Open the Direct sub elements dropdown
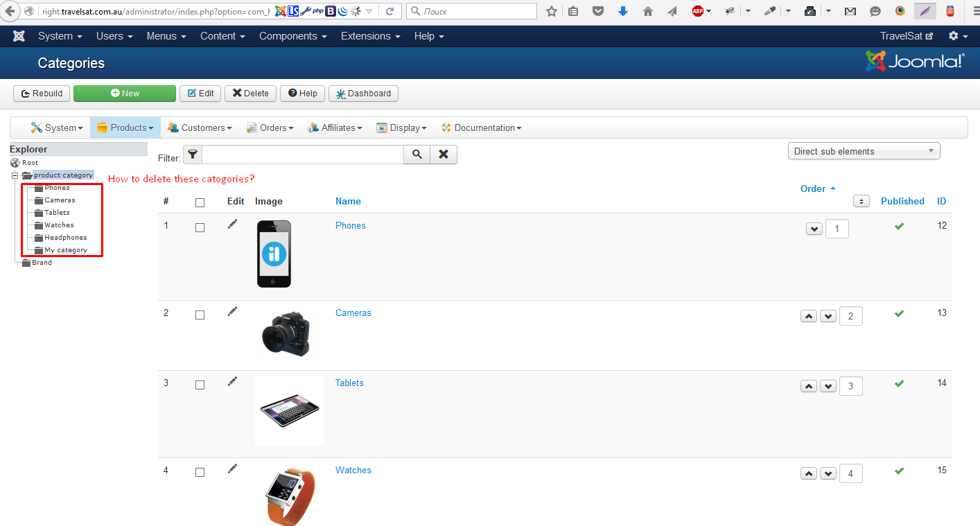 click(864, 151)
